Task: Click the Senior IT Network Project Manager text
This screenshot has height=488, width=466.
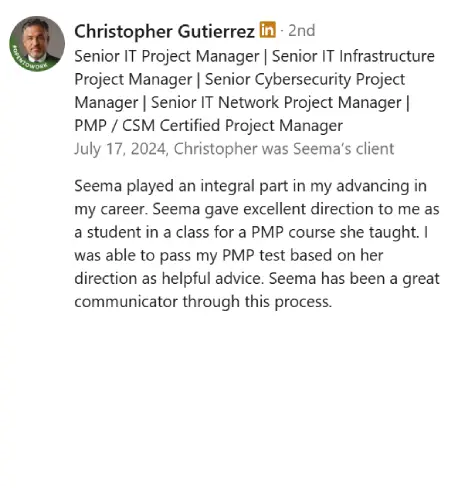Action: coord(276,103)
